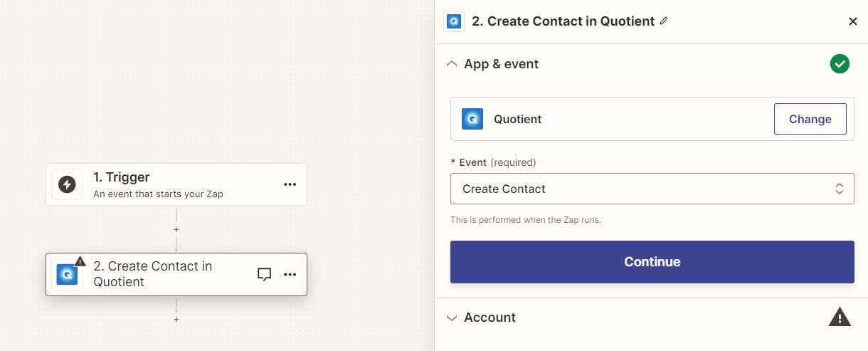The height and width of the screenshot is (351, 868).
Task: Add a step between Trigger and step 2
Action: [176, 229]
